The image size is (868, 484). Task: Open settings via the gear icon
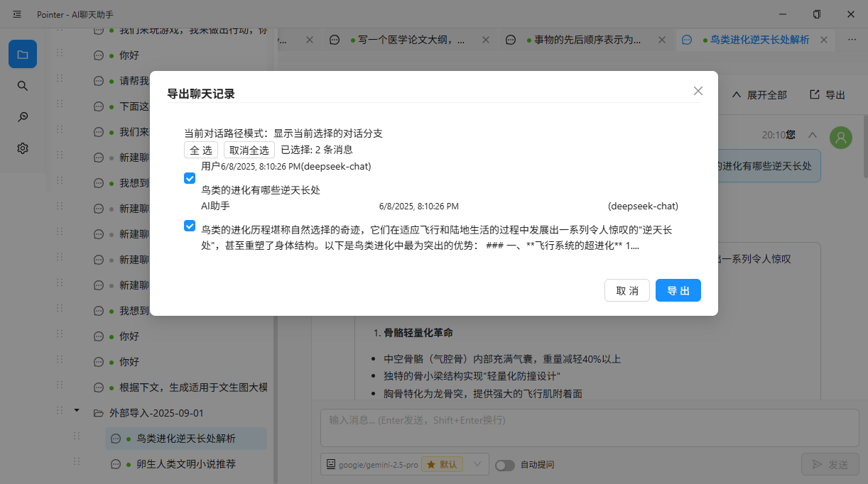click(23, 148)
